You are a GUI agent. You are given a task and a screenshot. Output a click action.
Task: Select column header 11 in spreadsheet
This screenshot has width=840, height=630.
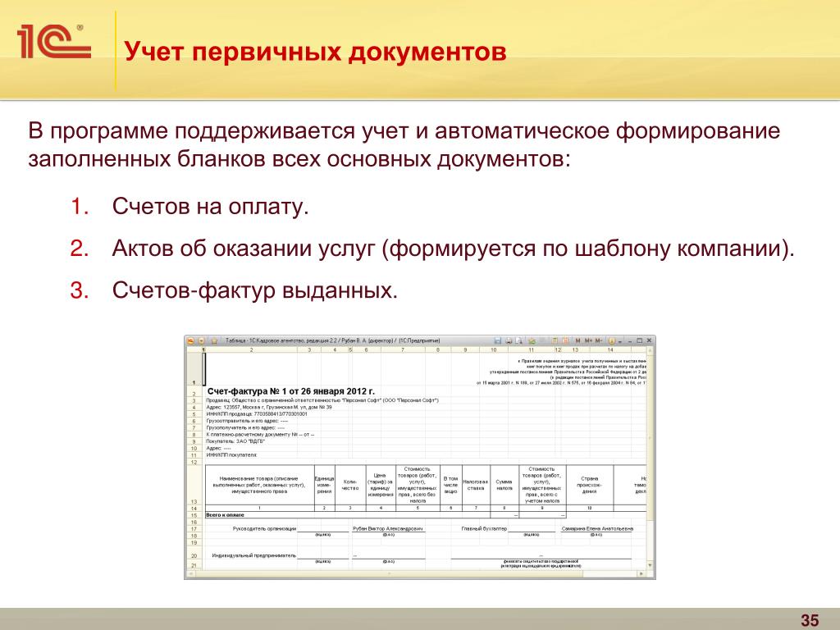[532, 350]
